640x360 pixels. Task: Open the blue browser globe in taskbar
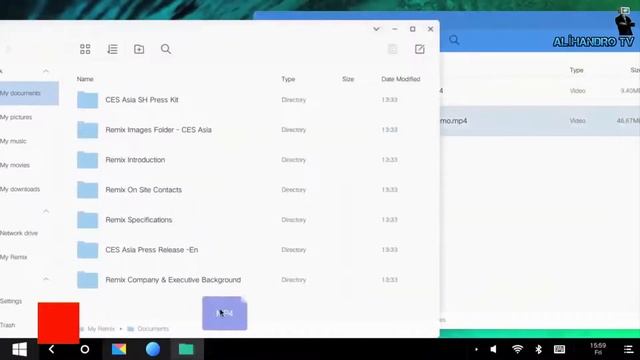tap(153, 349)
